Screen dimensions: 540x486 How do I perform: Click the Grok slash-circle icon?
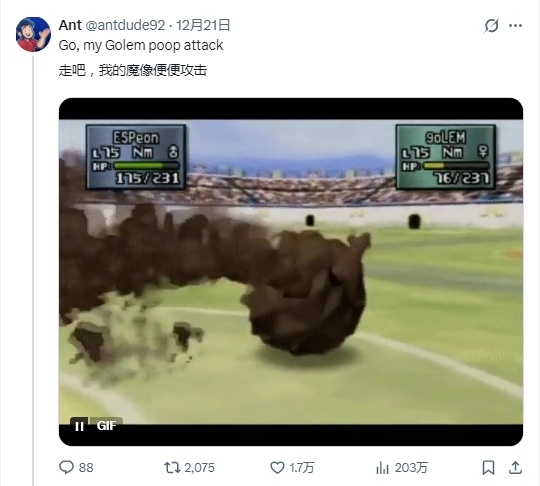(491, 25)
